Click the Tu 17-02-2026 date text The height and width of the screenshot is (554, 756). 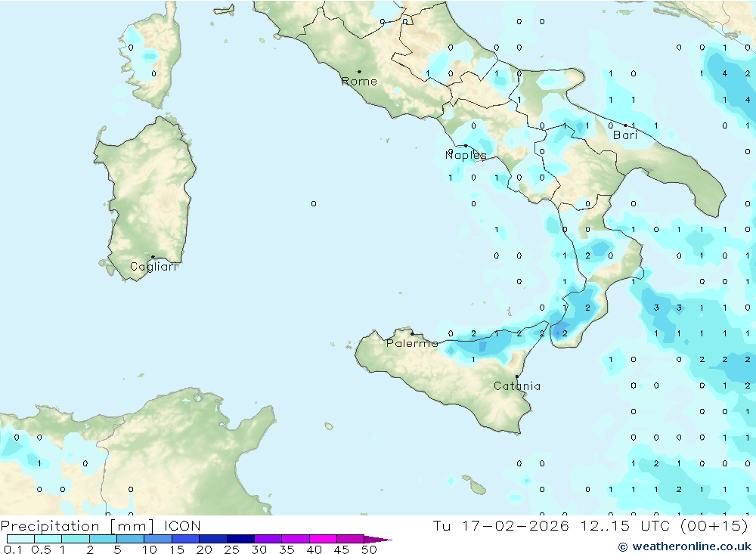click(500, 525)
